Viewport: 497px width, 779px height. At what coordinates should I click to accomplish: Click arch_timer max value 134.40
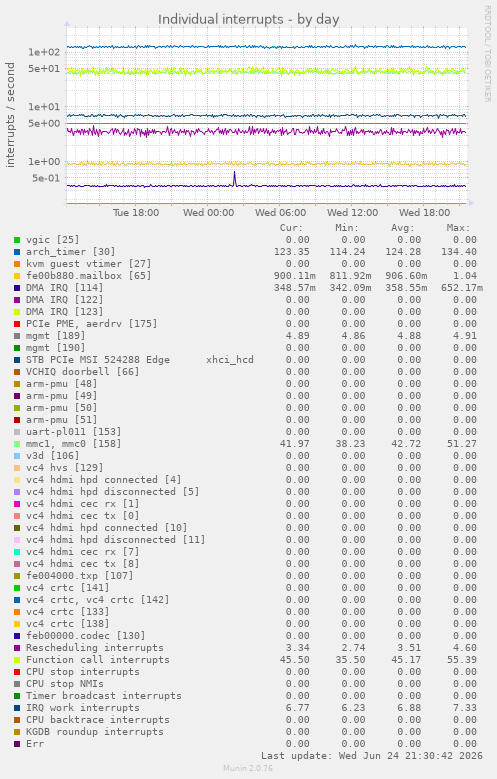coord(459,252)
